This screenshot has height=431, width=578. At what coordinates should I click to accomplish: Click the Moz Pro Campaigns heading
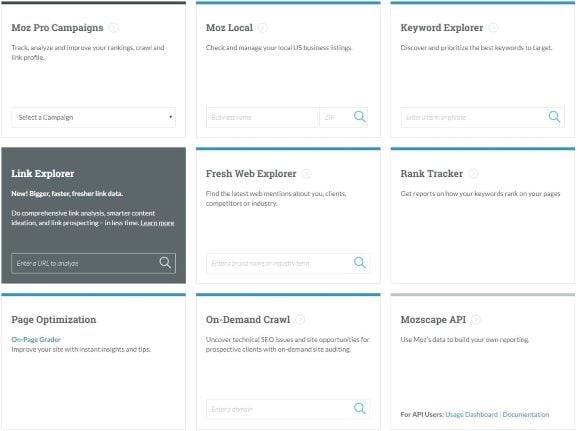pos(58,28)
